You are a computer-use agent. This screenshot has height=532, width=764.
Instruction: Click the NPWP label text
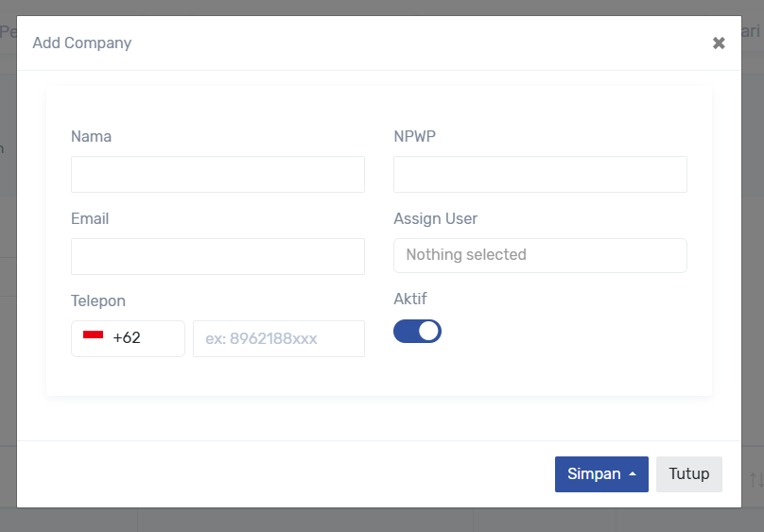(414, 137)
